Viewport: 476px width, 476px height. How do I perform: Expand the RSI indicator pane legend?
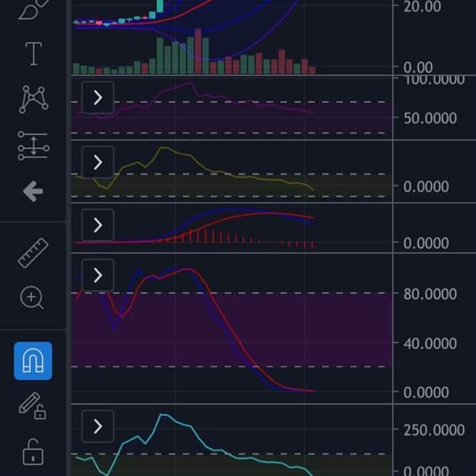(98, 98)
